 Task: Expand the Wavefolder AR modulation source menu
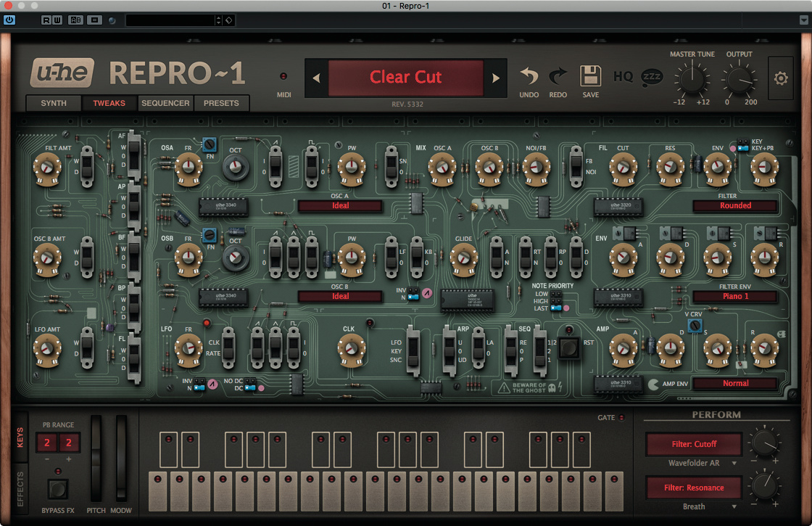[693, 463]
